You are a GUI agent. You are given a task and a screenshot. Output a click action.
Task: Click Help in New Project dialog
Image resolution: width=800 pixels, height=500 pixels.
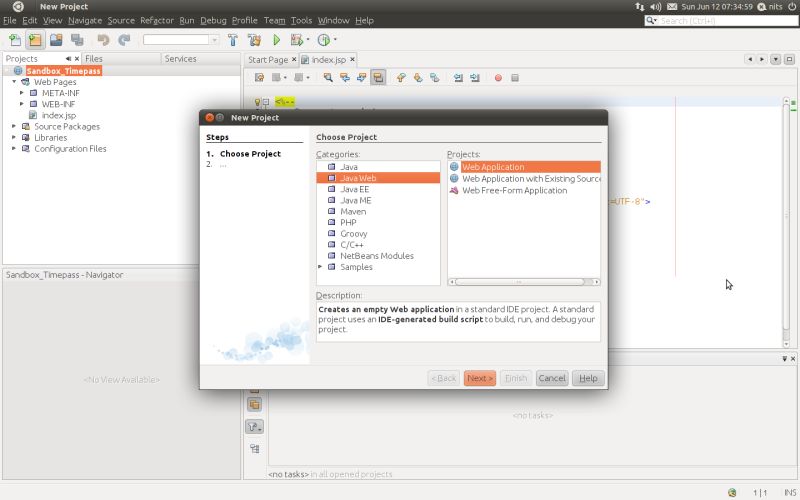click(x=588, y=378)
